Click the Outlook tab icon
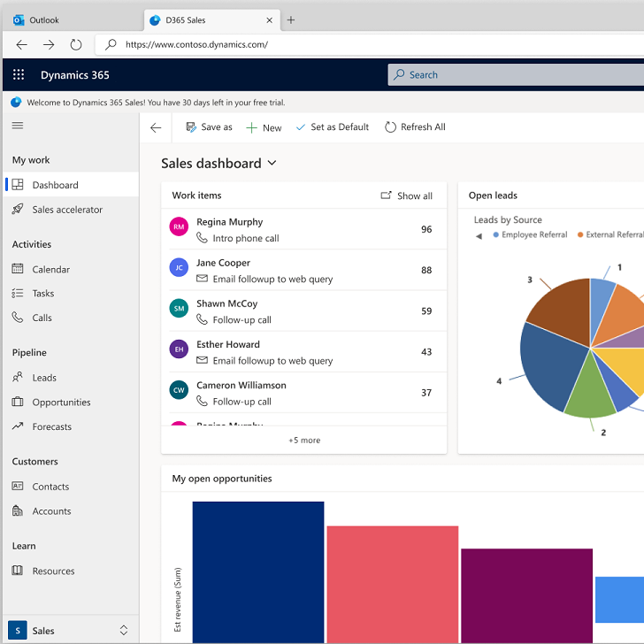 (x=19, y=20)
